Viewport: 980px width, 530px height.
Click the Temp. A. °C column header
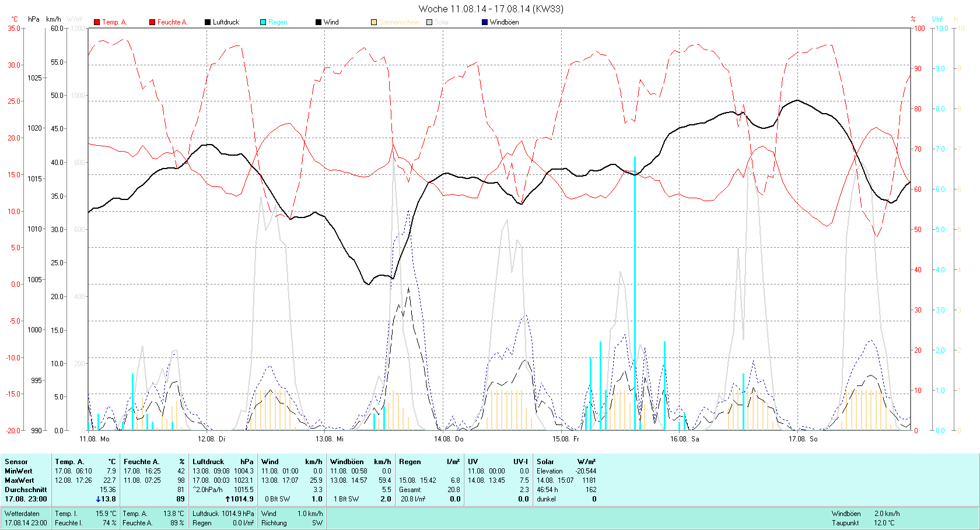pyautogui.click(x=86, y=462)
